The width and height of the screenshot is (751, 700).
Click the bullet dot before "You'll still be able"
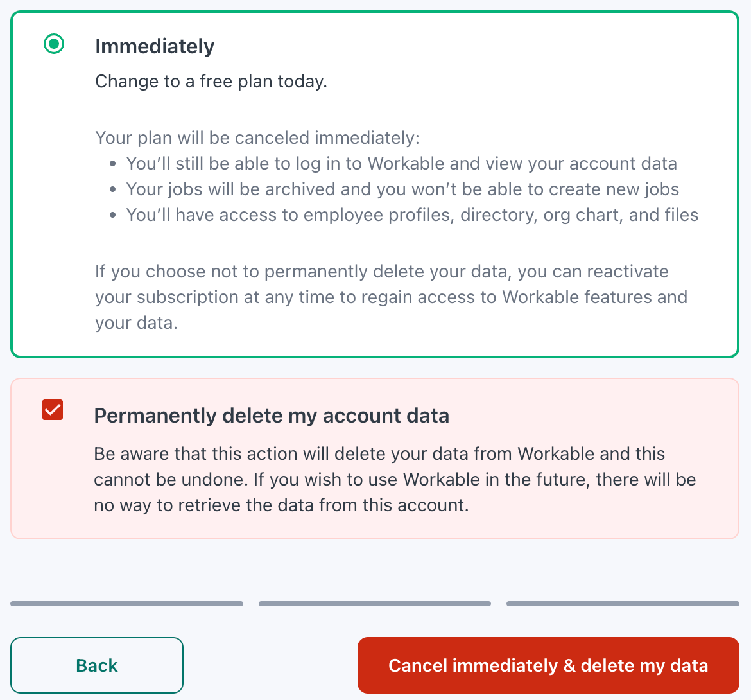113,164
